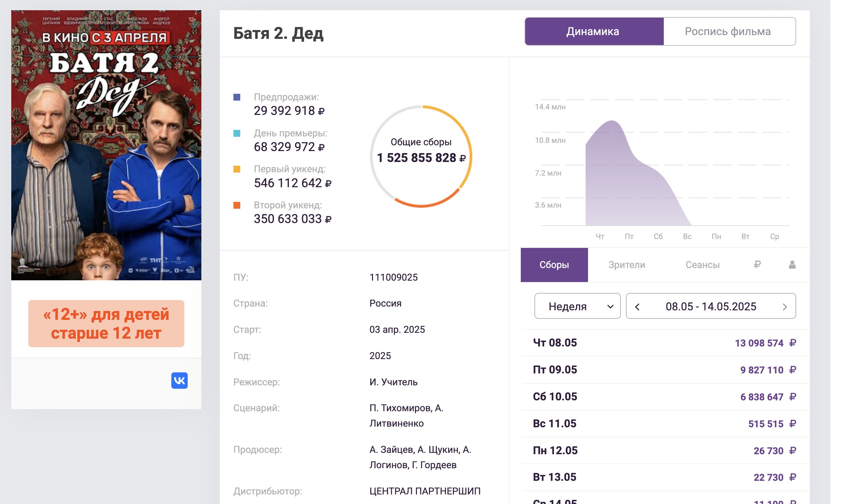Select the Вт 13.05 row
Screen dimensions: 845x504
click(x=665, y=477)
